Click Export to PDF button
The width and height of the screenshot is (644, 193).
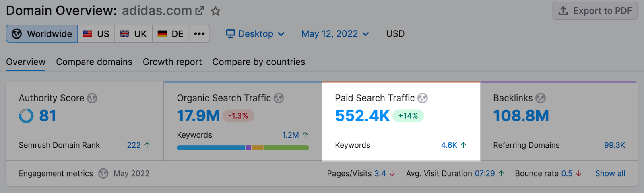(595, 11)
